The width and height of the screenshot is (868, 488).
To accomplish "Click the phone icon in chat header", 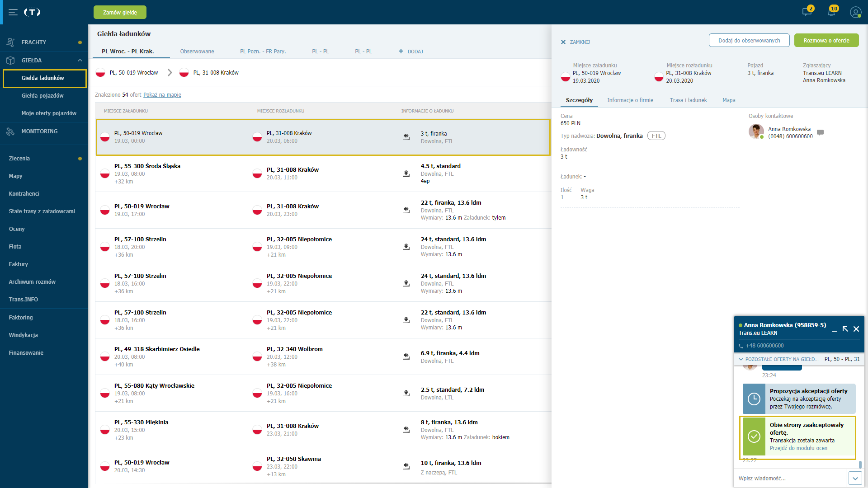I will pyautogui.click(x=741, y=346).
